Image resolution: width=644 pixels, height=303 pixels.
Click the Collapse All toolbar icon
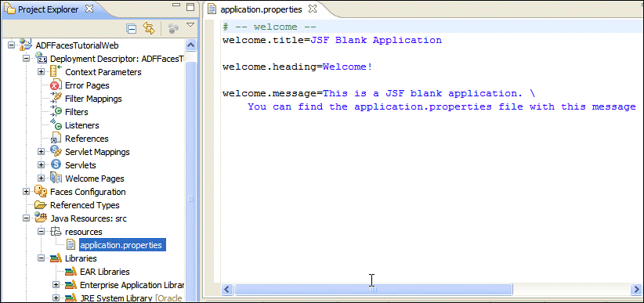(x=131, y=29)
